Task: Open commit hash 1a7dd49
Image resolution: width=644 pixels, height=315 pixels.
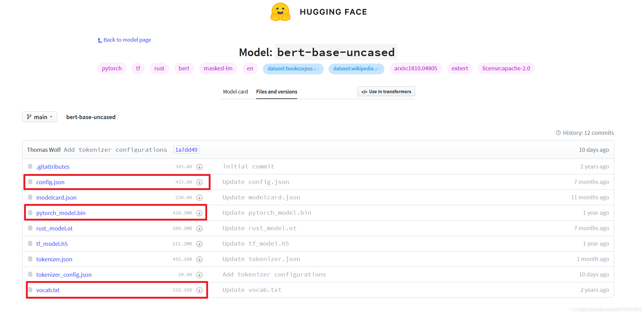Action: [x=186, y=150]
